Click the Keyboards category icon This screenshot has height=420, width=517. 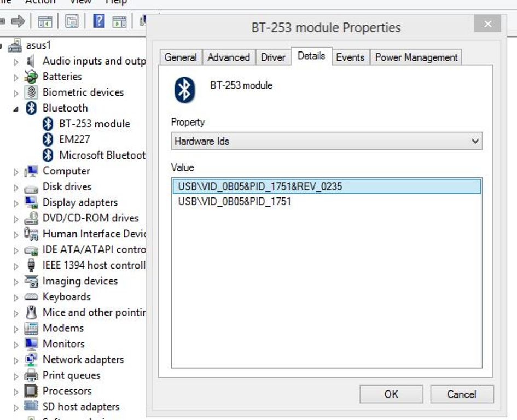pyautogui.click(x=32, y=297)
